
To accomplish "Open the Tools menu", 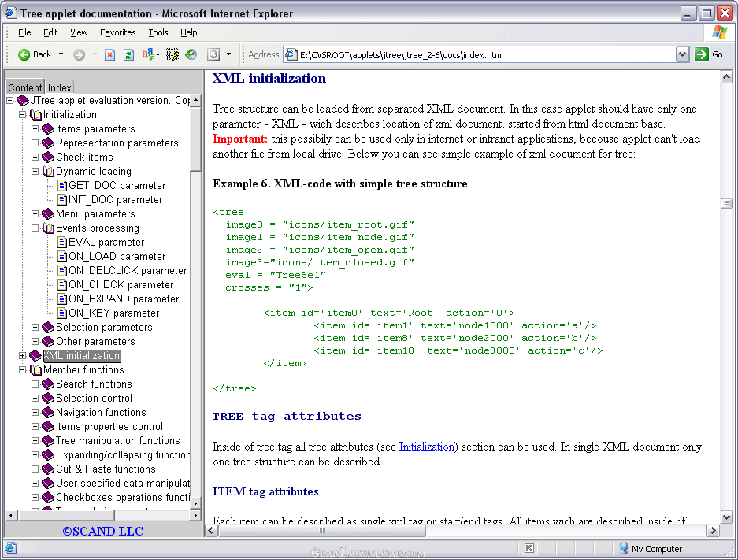I will tap(158, 32).
